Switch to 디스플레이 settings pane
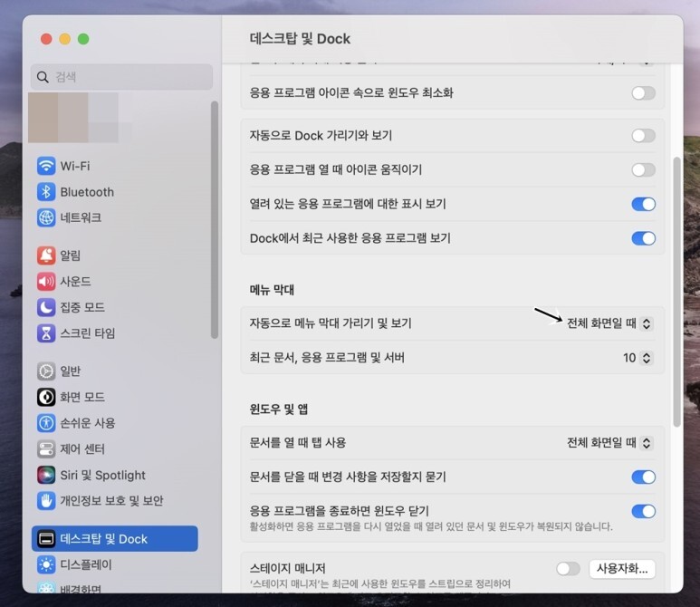 (86, 564)
